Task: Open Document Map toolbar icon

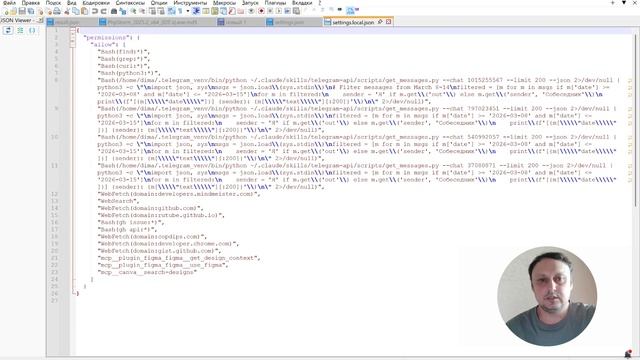Action: [x=215, y=11]
